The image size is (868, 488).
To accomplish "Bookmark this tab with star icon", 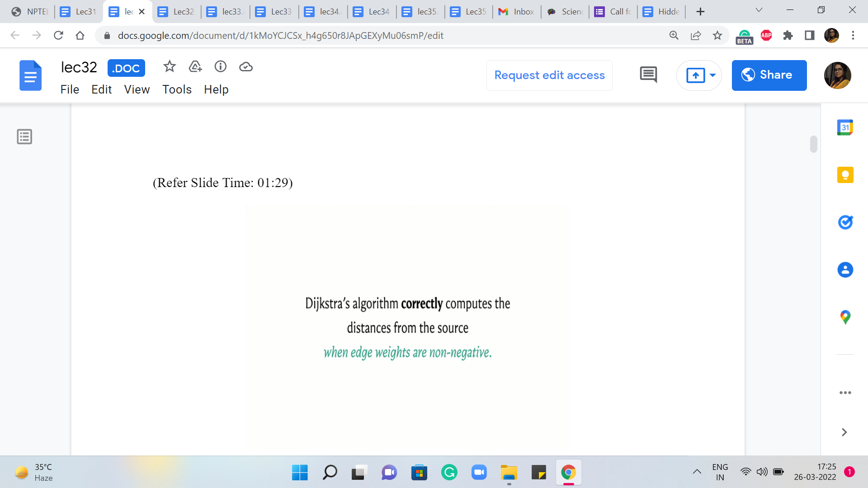I will [x=717, y=35].
